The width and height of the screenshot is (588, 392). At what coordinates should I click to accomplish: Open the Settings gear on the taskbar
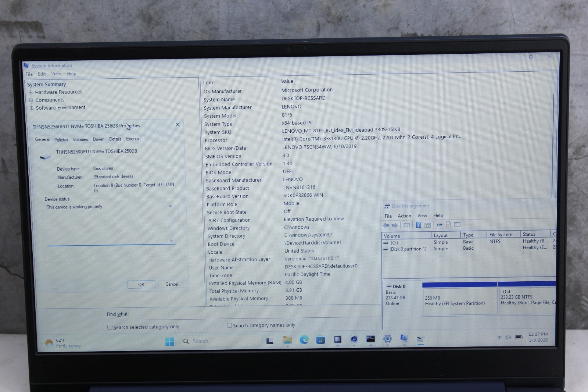point(387,339)
